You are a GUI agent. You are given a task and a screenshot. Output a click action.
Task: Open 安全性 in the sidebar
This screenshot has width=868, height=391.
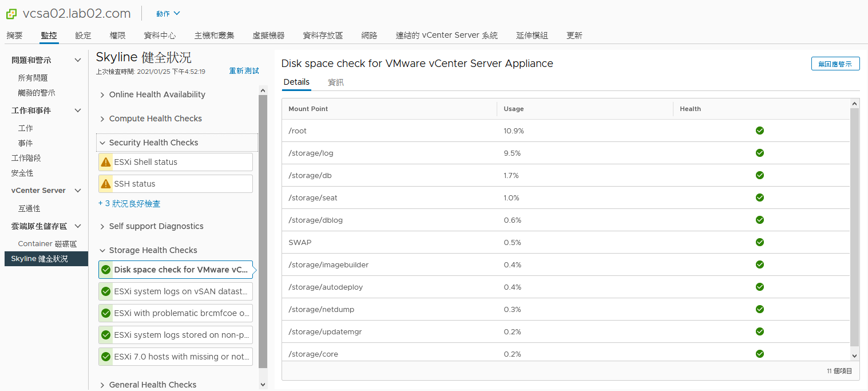pyautogui.click(x=22, y=173)
